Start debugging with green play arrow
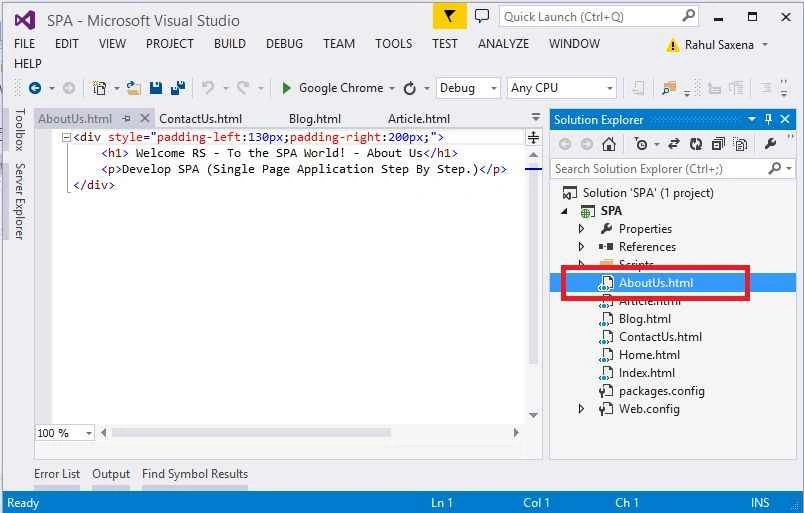 click(287, 88)
